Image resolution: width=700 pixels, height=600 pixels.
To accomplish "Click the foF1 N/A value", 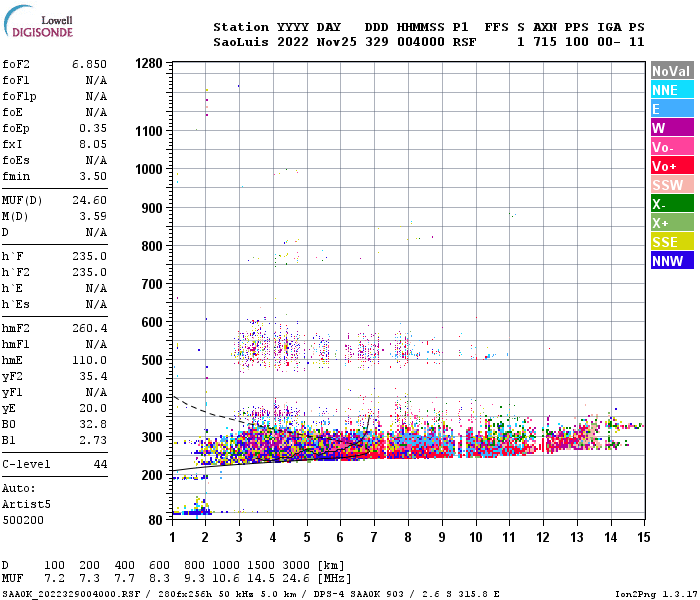I will (96, 80).
